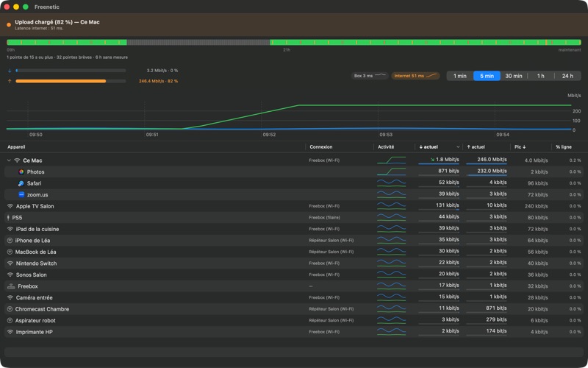Select the Imprimante HP row
The width and height of the screenshot is (588, 368).
[294, 332]
